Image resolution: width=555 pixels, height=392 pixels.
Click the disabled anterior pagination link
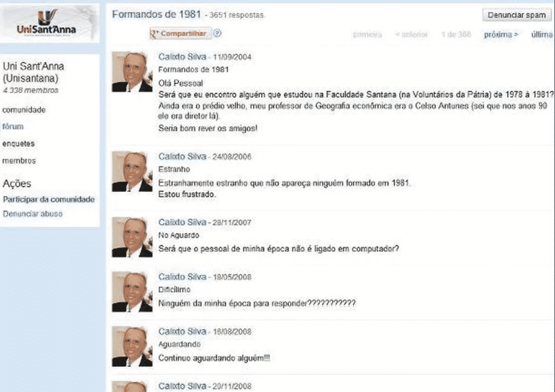tap(411, 34)
